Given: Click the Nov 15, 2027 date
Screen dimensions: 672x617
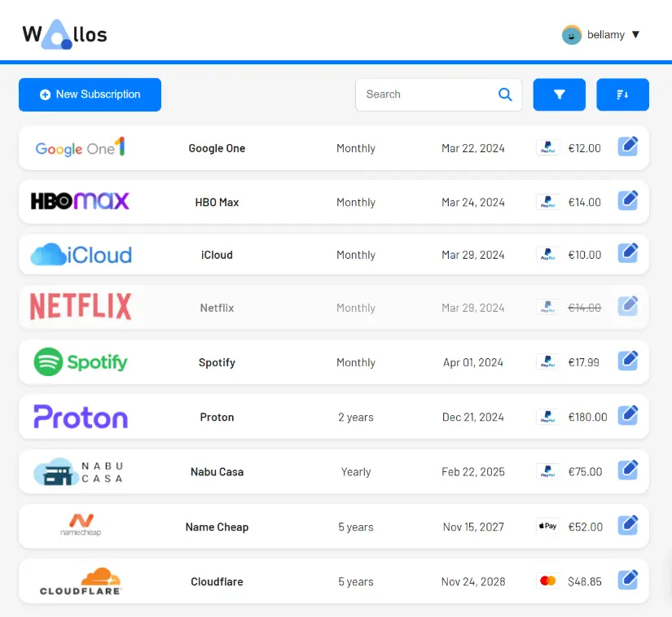Looking at the screenshot, I should pyautogui.click(x=473, y=527).
